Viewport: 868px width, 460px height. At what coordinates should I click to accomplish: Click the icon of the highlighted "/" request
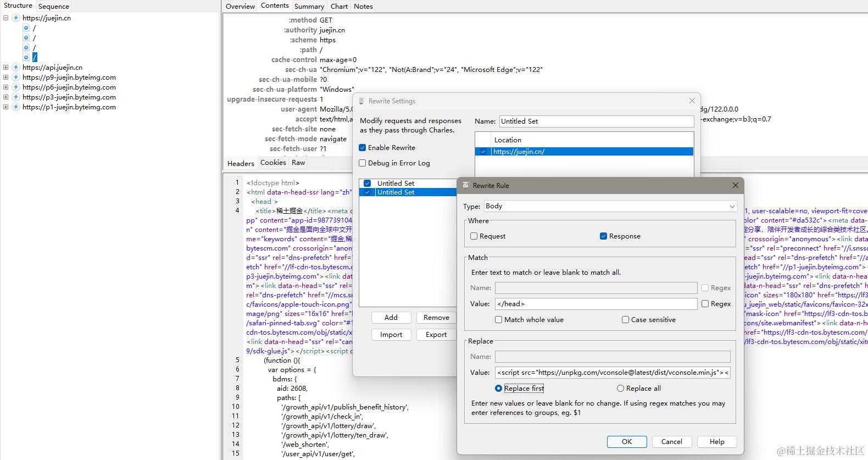[x=26, y=58]
